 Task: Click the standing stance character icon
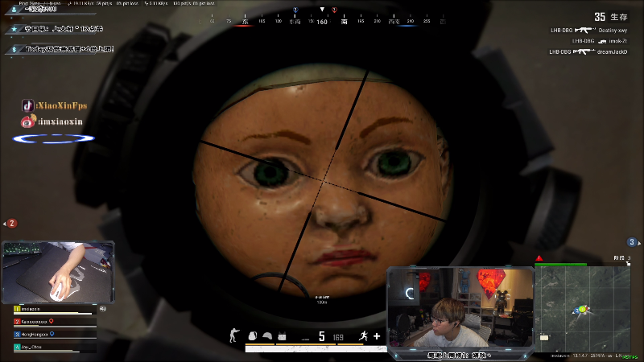coord(234,335)
